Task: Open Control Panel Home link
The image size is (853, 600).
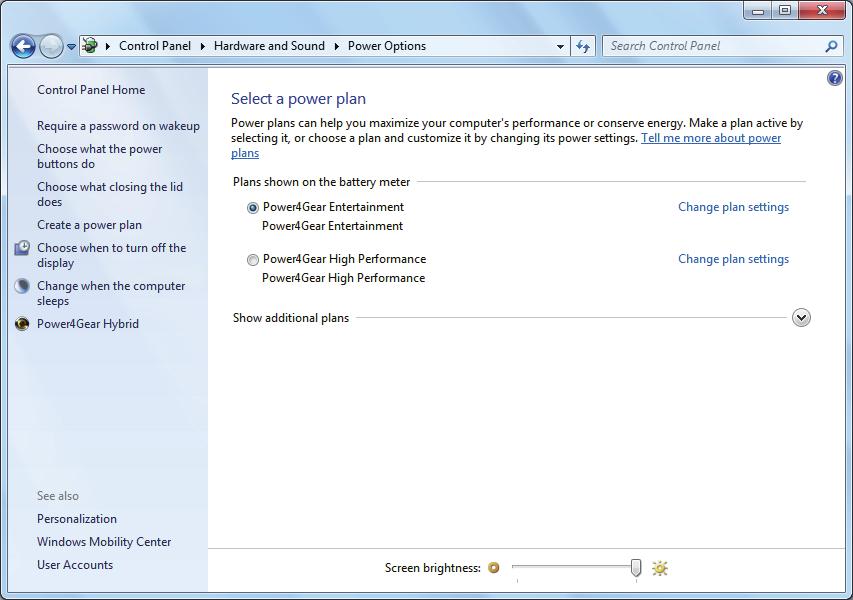Action: 91,90
